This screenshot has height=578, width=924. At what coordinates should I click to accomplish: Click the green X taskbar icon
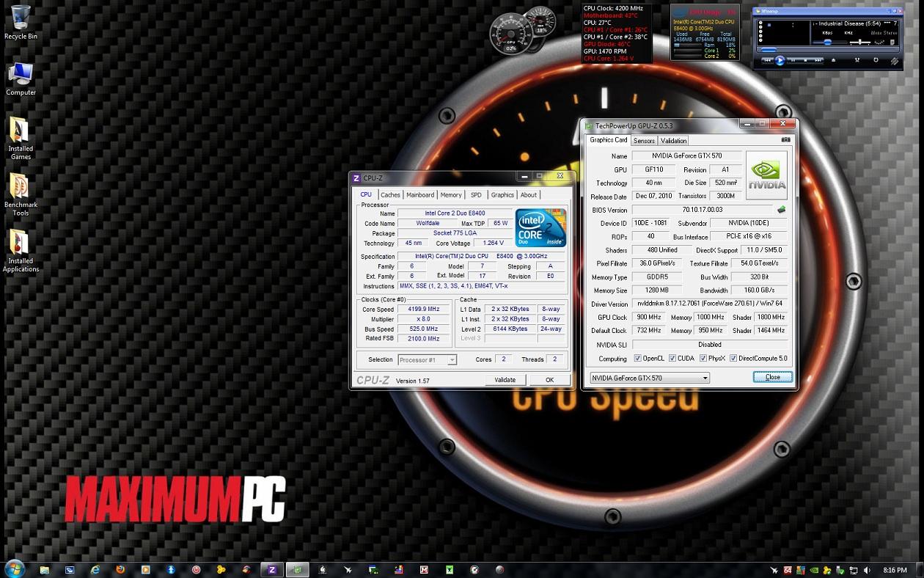point(450,569)
